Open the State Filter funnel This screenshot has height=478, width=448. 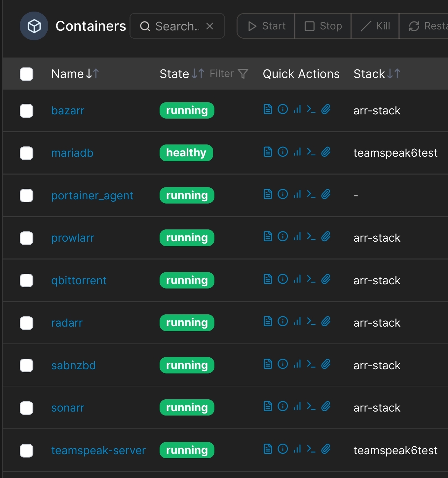(x=229, y=73)
